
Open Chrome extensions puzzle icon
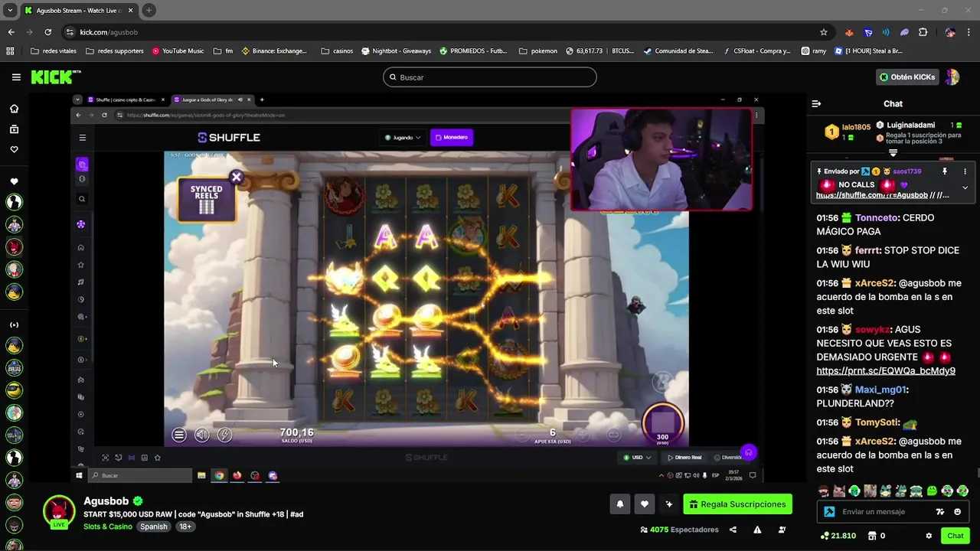click(923, 32)
